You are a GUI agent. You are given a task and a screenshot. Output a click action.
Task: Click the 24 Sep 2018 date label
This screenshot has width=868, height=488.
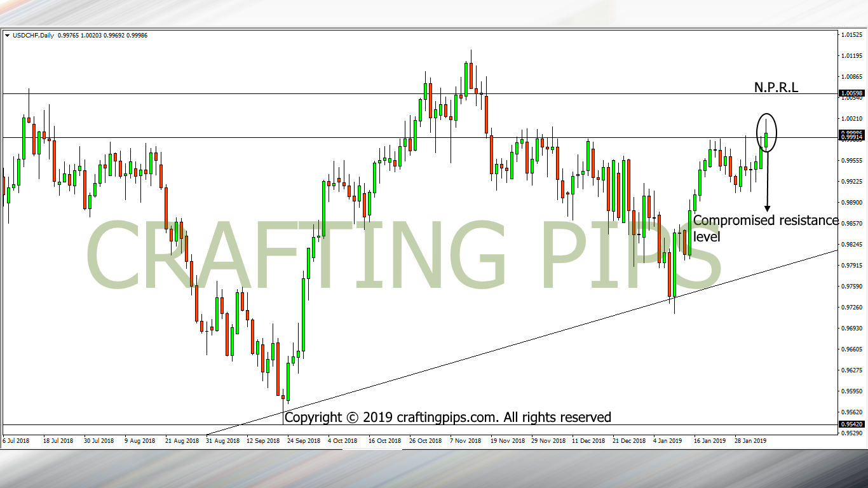tap(302, 440)
